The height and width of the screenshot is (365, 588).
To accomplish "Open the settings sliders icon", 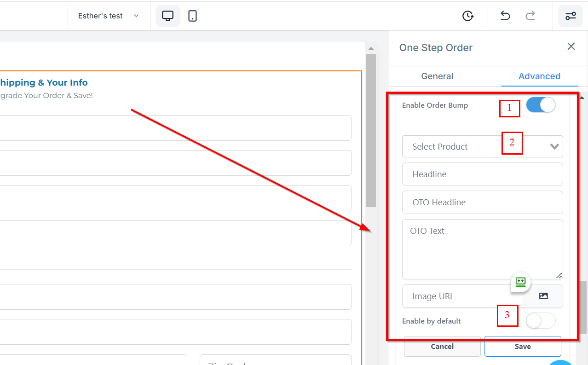I will click(x=571, y=16).
